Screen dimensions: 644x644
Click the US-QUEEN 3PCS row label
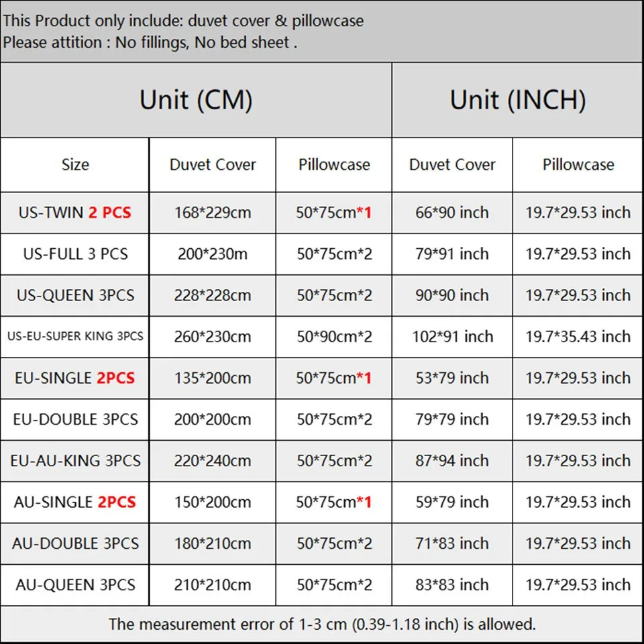pyautogui.click(x=74, y=296)
